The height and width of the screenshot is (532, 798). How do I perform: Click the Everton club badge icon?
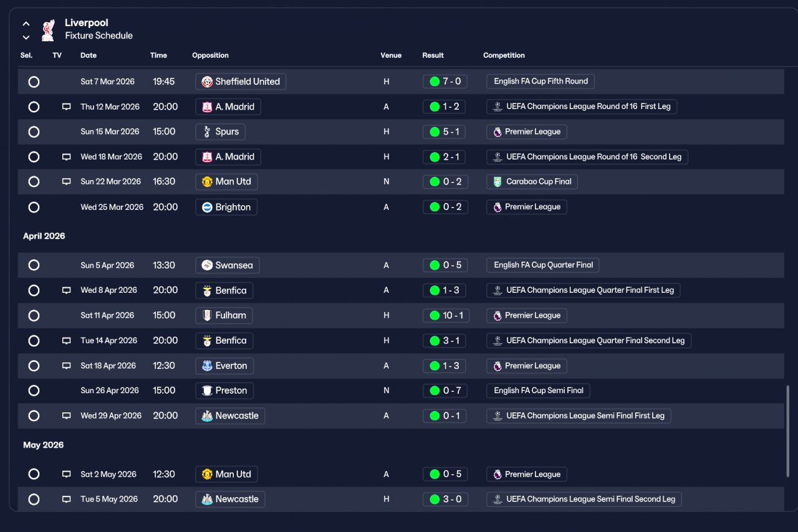207,366
